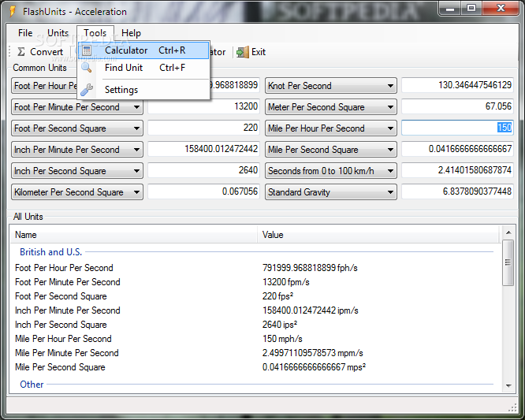Click the Find Unit magnifier icon
This screenshot has width=525, height=420.
[87, 68]
